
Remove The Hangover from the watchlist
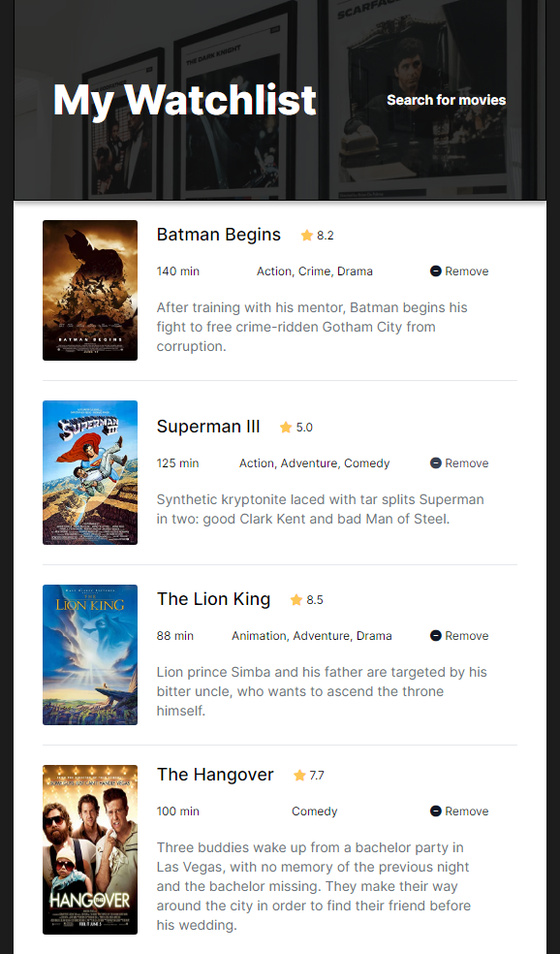pos(456,811)
